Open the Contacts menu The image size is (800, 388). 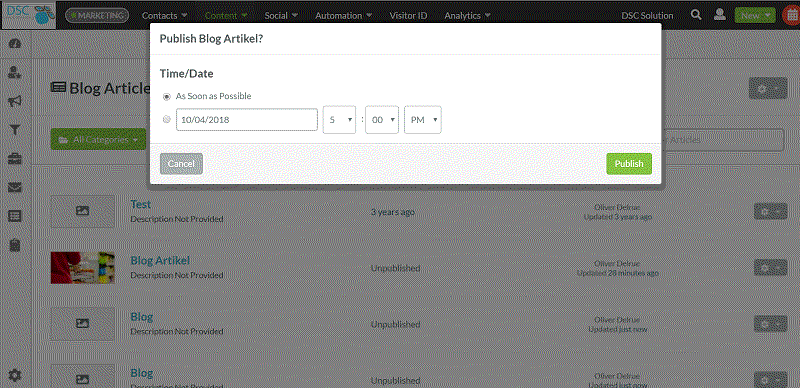pos(164,15)
